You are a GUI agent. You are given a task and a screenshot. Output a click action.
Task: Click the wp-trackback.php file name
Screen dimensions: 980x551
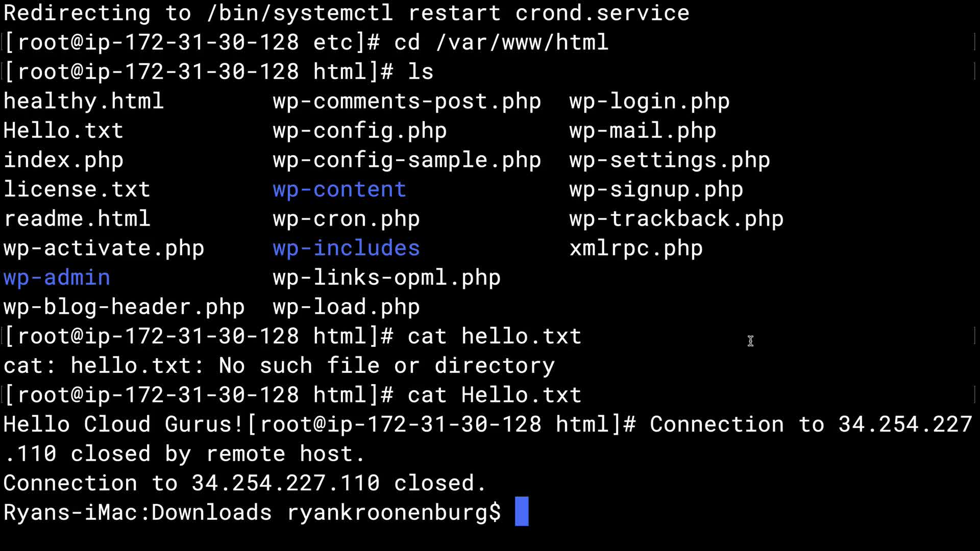click(x=676, y=219)
